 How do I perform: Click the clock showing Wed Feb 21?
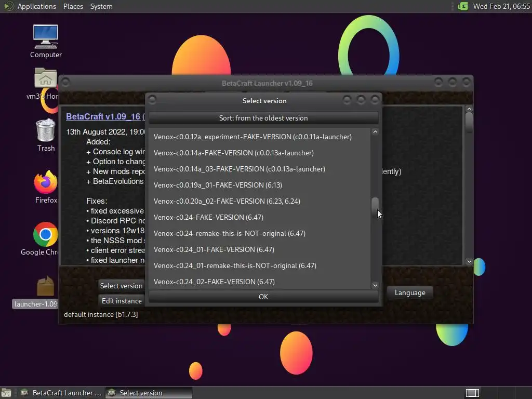click(501, 6)
